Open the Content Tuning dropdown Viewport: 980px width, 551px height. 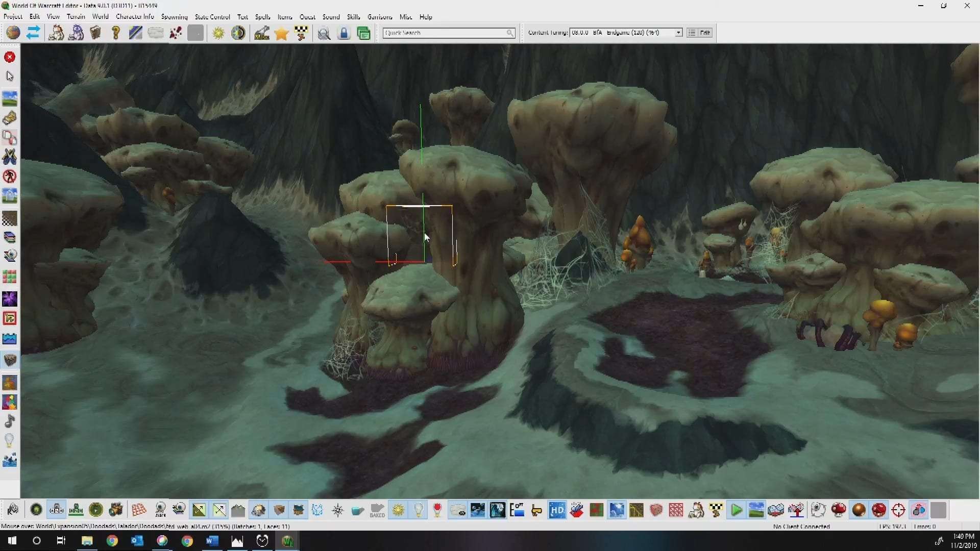pos(678,33)
